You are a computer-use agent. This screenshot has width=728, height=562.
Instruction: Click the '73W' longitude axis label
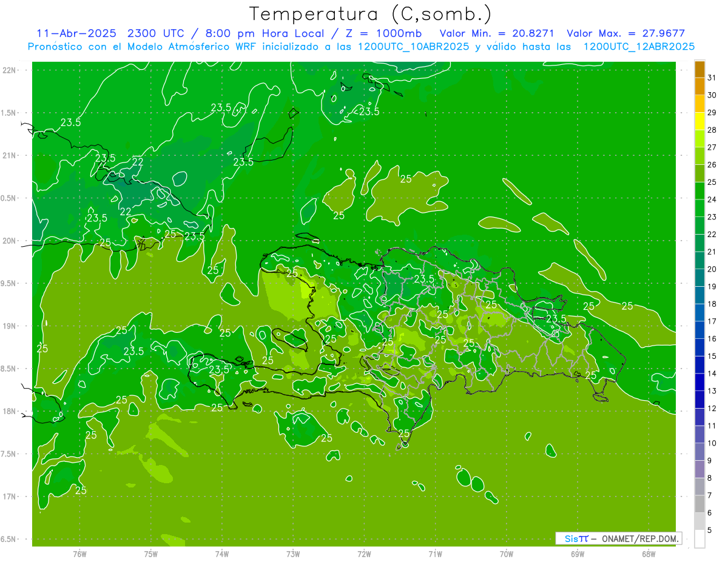[x=293, y=554]
